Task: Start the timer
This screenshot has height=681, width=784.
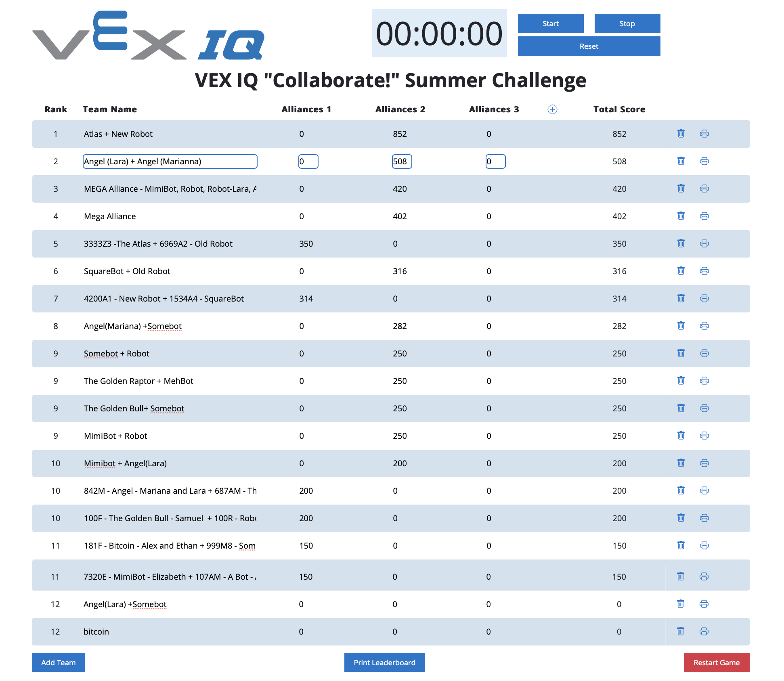Action: click(550, 24)
